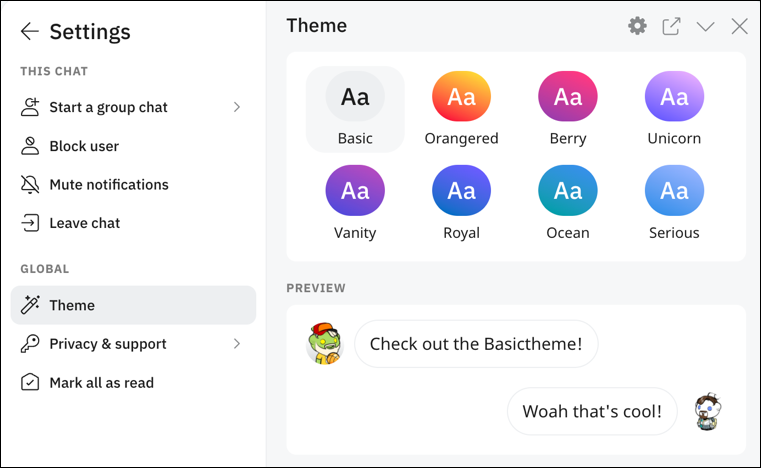The height and width of the screenshot is (468, 761).
Task: Apply the Ocean theme
Action: (x=568, y=191)
